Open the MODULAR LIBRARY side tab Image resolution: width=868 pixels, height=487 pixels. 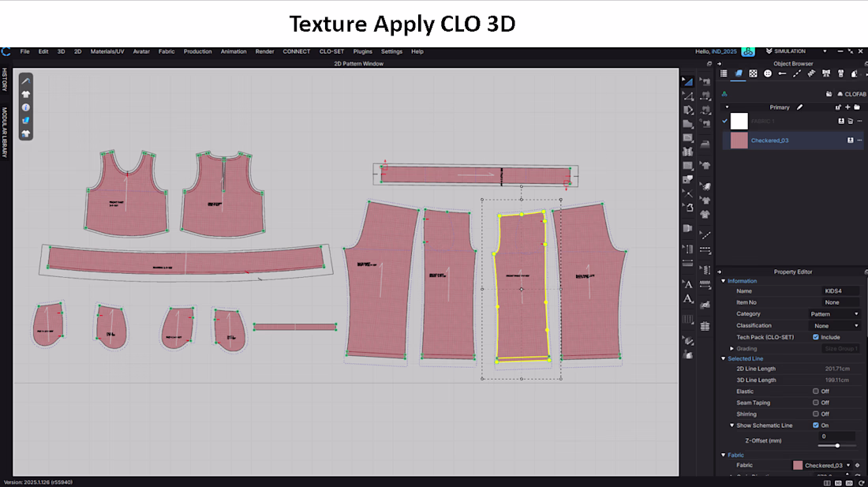(5, 133)
